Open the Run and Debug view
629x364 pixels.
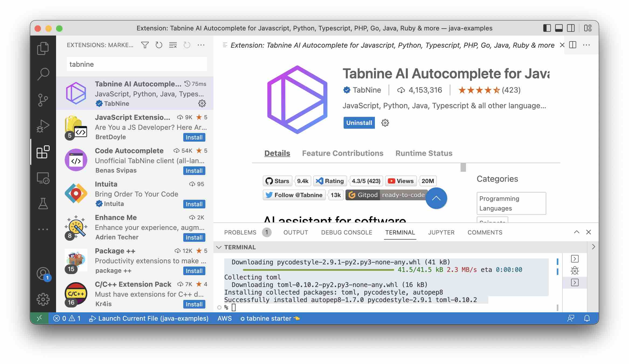click(43, 125)
